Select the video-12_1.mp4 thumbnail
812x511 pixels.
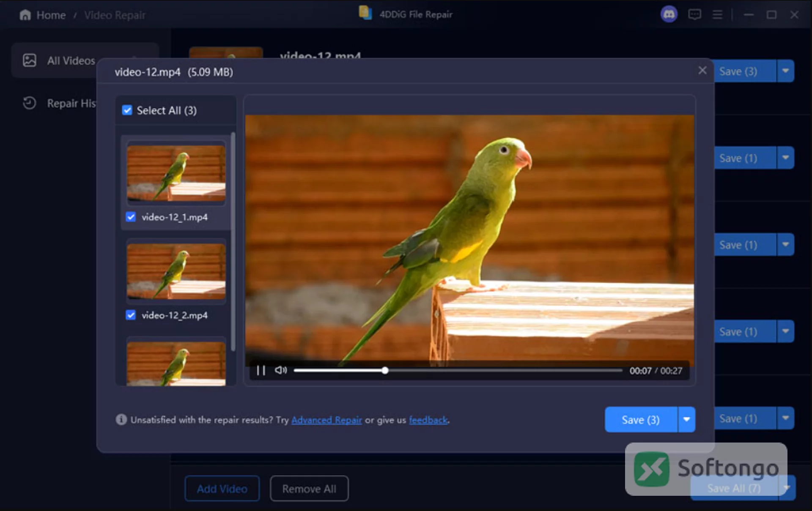pyautogui.click(x=176, y=173)
